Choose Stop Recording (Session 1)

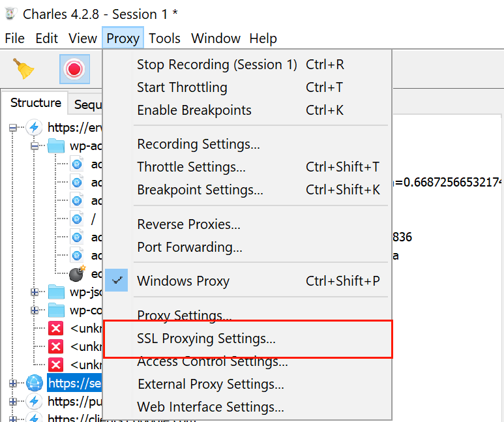(216, 65)
